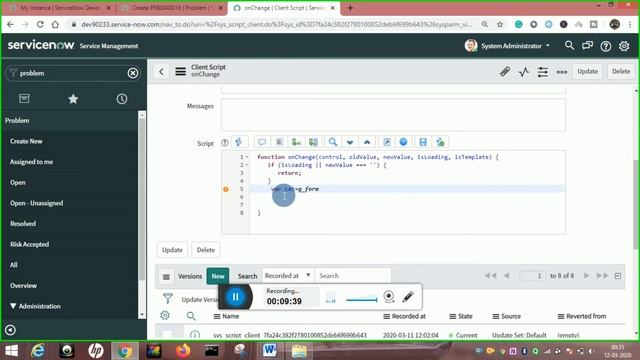Toggle the script syntax editor icon
The height and width of the screenshot is (360, 640).
pos(239,142)
